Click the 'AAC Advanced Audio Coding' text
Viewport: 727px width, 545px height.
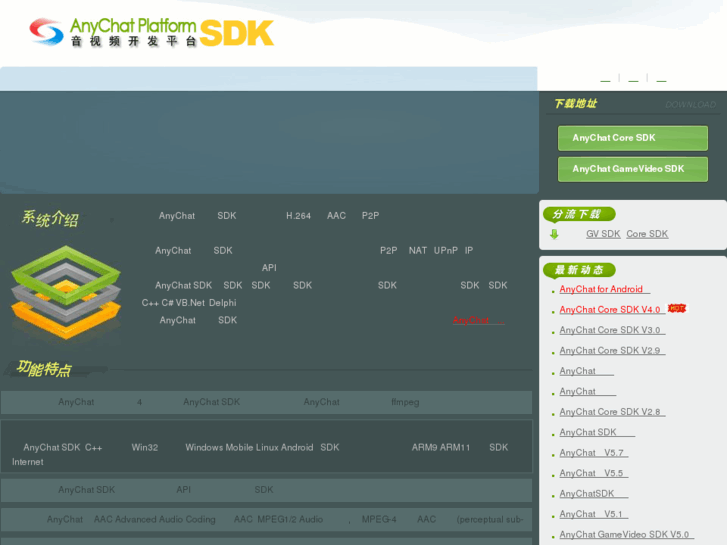point(154,519)
